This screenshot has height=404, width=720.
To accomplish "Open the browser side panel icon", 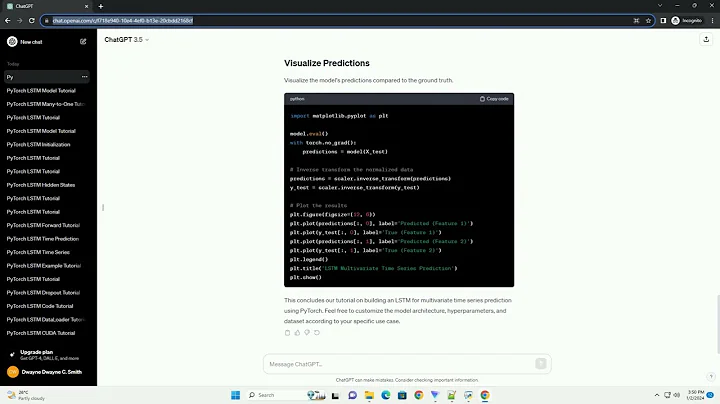I will [663, 21].
